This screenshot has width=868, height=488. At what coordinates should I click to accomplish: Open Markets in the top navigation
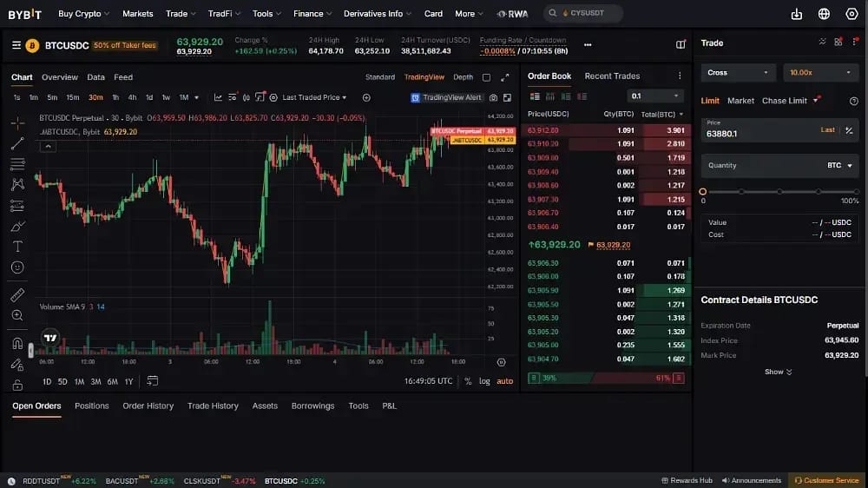point(137,13)
